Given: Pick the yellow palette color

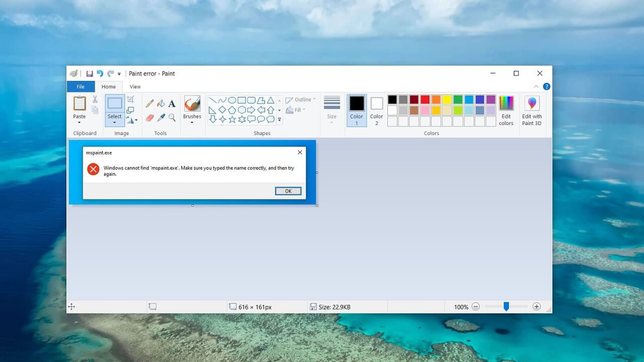Looking at the screenshot, I should [x=447, y=99].
